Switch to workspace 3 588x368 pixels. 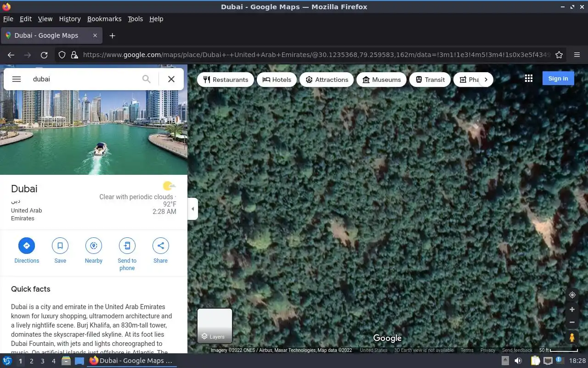(42, 361)
